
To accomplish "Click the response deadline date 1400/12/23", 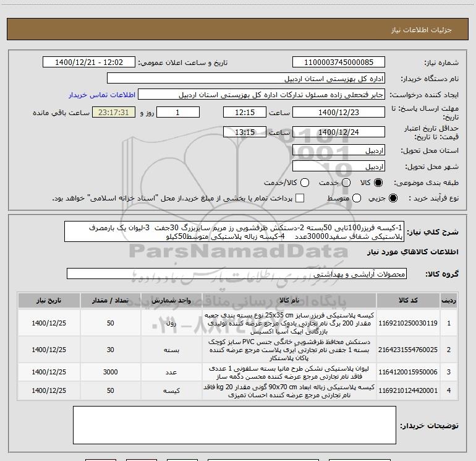I will (339, 113).
